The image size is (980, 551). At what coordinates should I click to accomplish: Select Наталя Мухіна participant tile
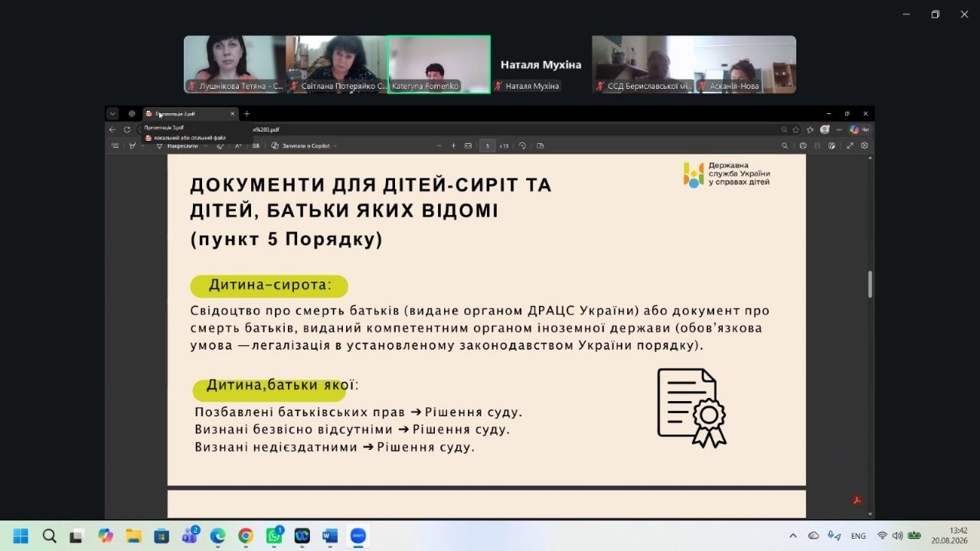pyautogui.click(x=541, y=64)
